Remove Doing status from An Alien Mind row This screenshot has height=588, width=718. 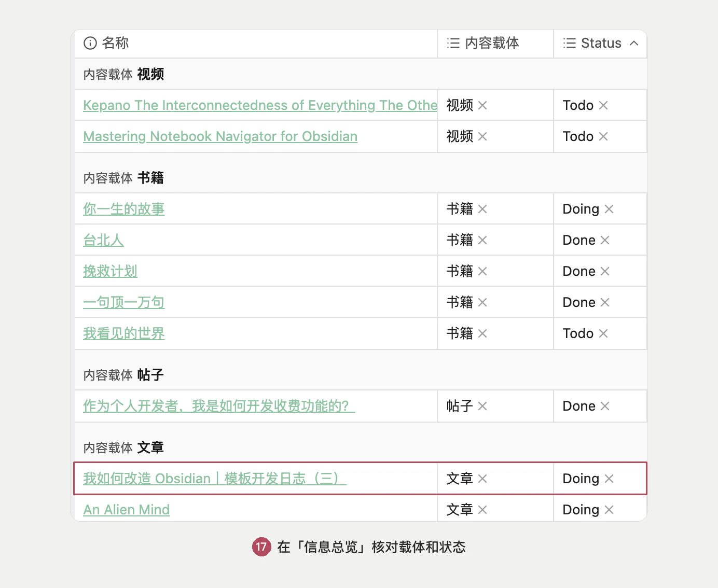[x=609, y=510]
